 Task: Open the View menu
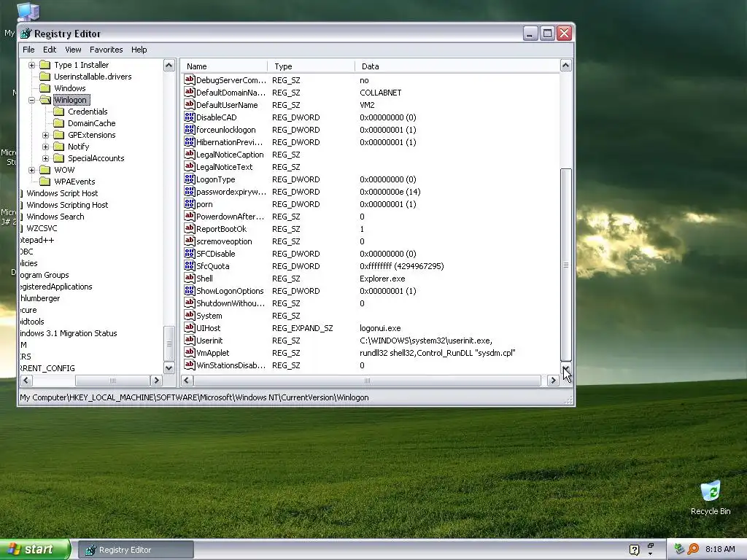coord(73,50)
